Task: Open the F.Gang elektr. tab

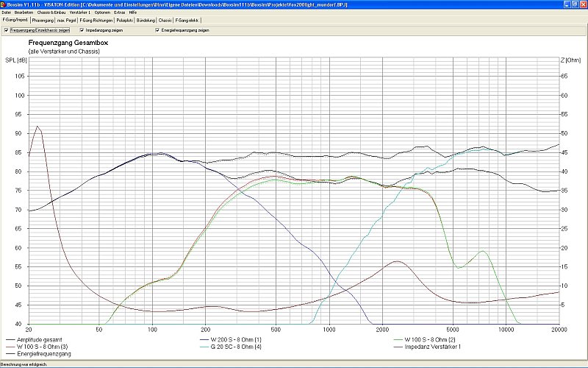Action: (187, 21)
